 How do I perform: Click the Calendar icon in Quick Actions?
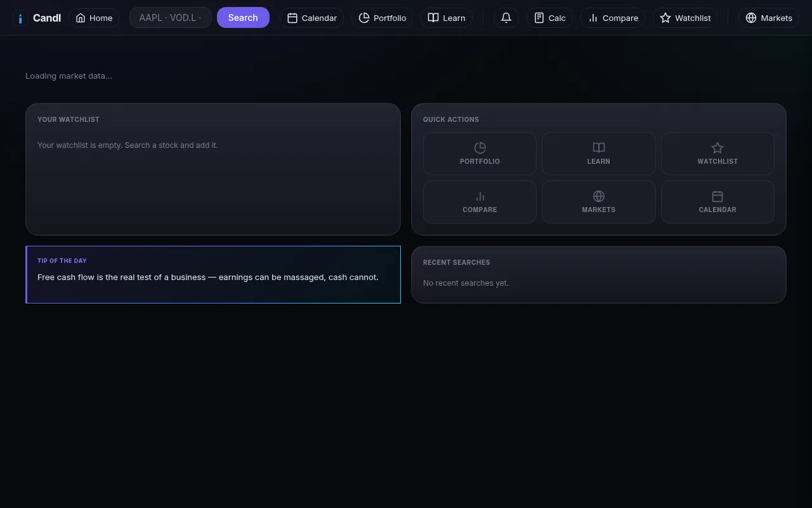click(717, 196)
